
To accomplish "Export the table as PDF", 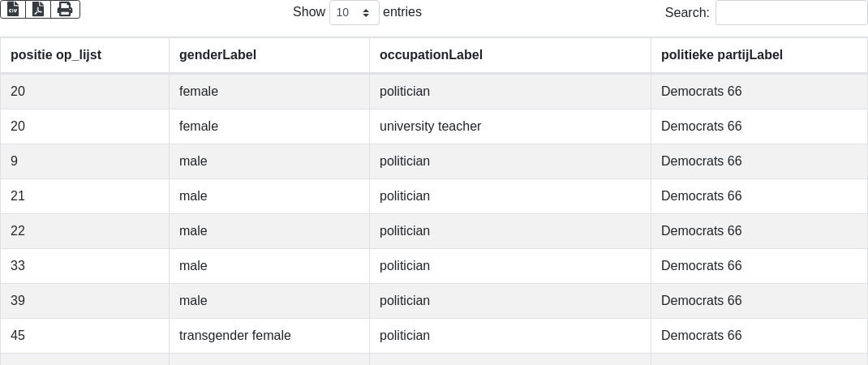I will (x=38, y=9).
